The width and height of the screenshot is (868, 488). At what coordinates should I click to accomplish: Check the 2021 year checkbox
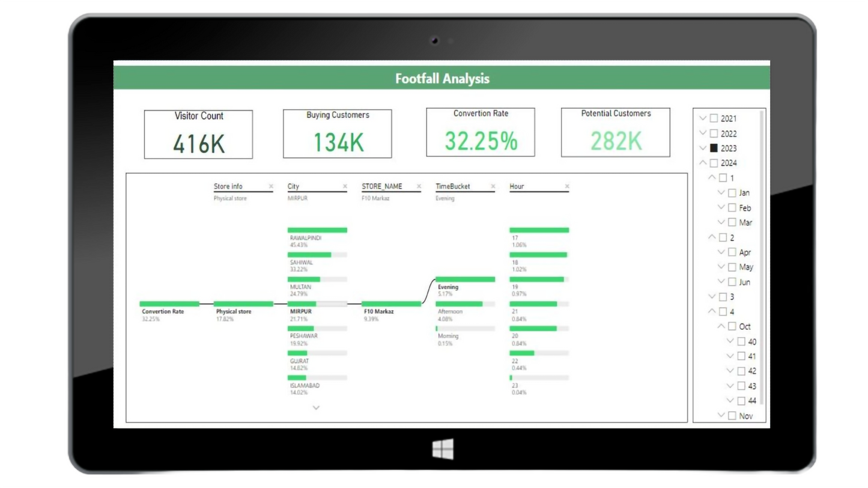tap(714, 118)
